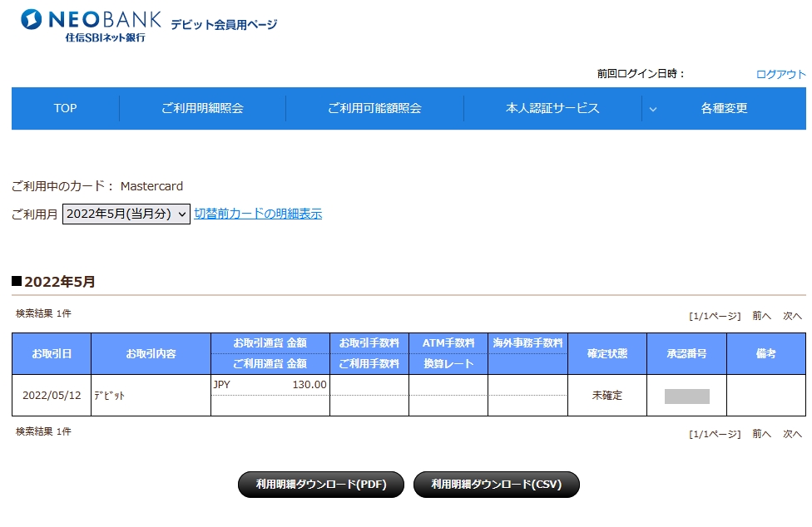Open ご利用明細照会 in the navigation bar
Image resolution: width=812 pixels, height=527 pixels.
202,108
